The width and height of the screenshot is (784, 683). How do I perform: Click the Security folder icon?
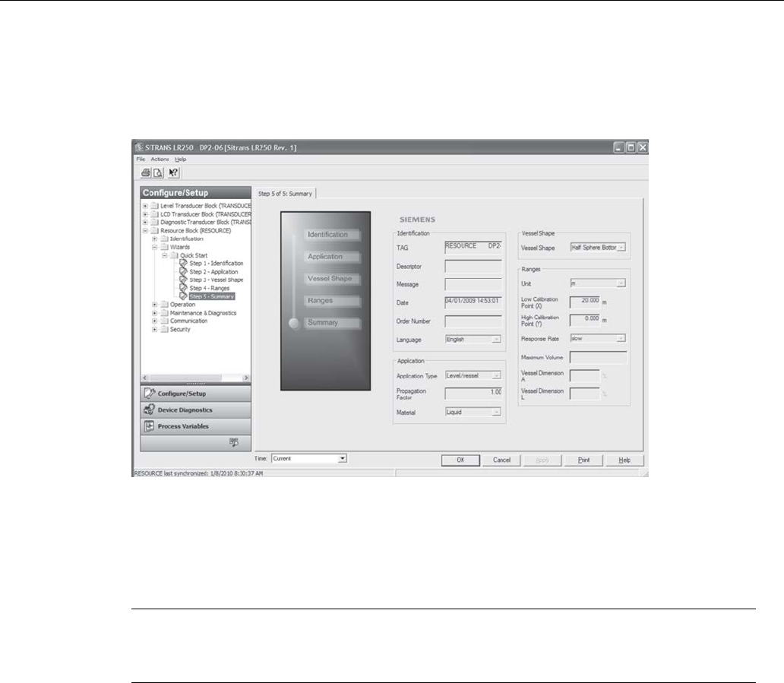[165, 329]
